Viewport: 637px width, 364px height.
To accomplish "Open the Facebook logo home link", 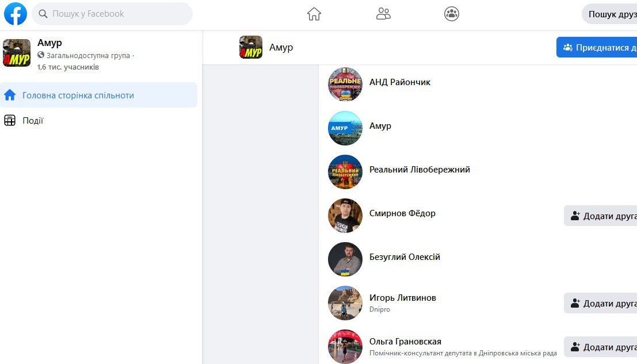I will pos(16,14).
